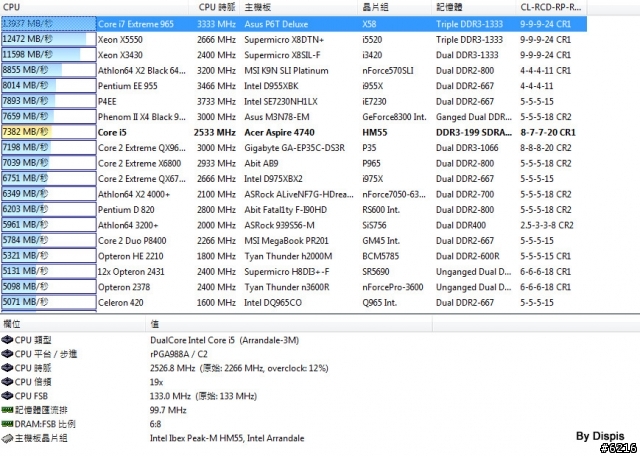Select the Opteron HE 2210 row

click(294, 256)
